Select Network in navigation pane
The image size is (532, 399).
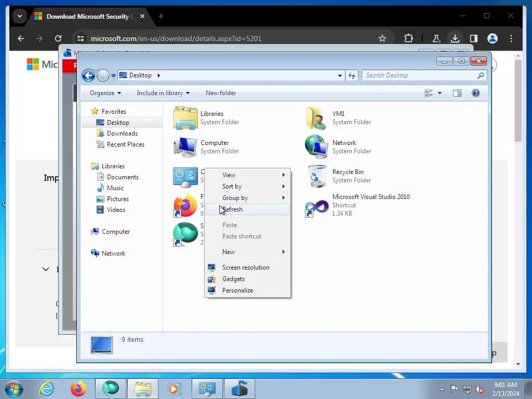tap(108, 253)
